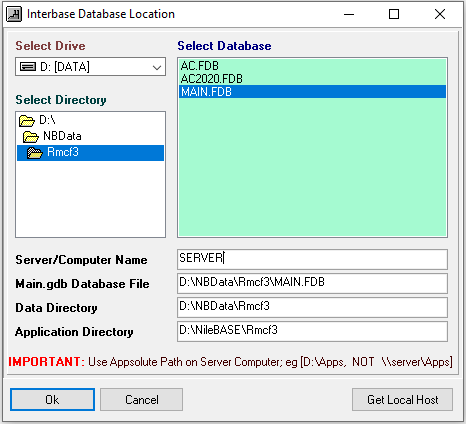This screenshot has height=424, width=466.
Task: Click the drive icon in Select Drive box
Action: click(28, 67)
